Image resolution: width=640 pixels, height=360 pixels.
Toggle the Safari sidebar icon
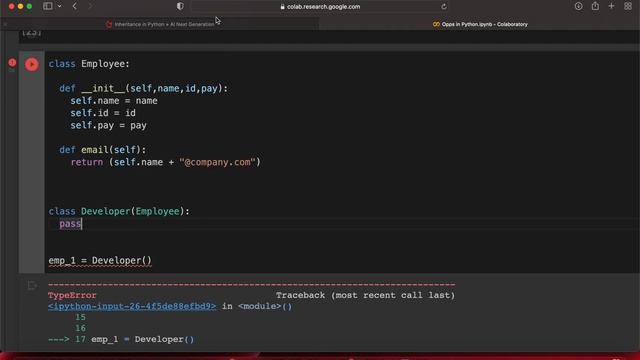[48, 6]
